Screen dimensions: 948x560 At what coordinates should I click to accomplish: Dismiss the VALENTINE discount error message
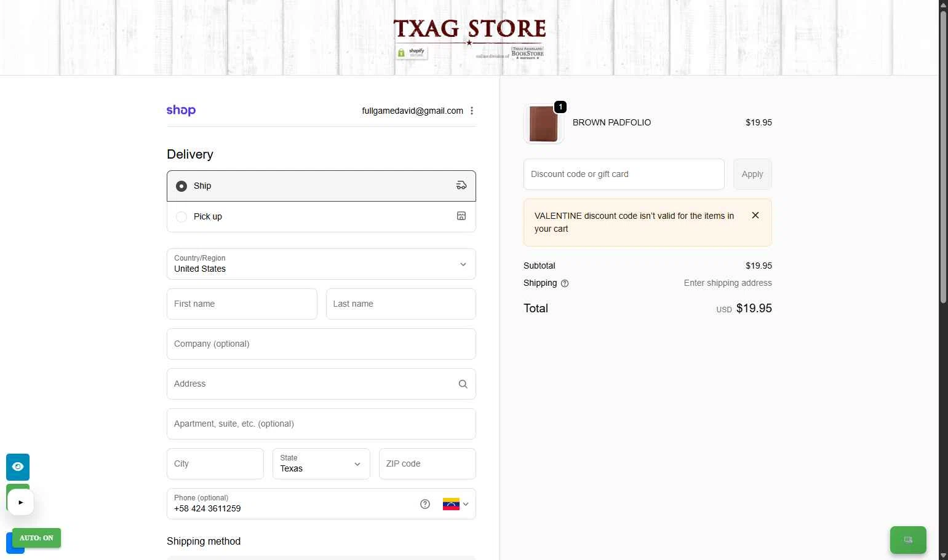[x=755, y=215]
